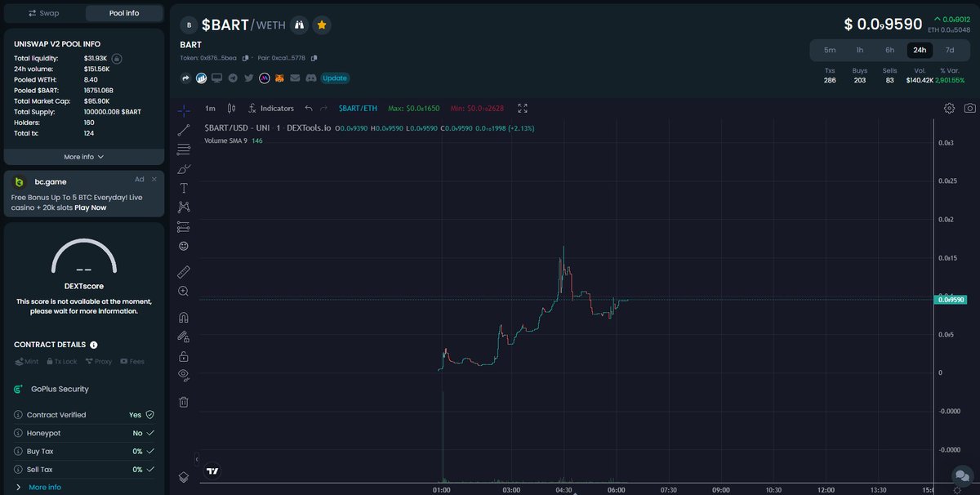Image resolution: width=980 pixels, height=495 pixels.
Task: Copy the pair contract address
Action: (314, 58)
